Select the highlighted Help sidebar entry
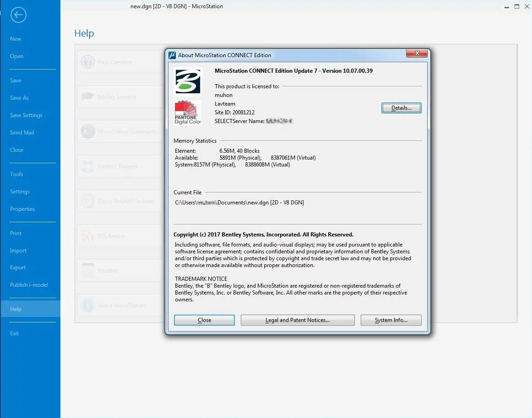This screenshot has height=418, width=532. tap(30, 309)
